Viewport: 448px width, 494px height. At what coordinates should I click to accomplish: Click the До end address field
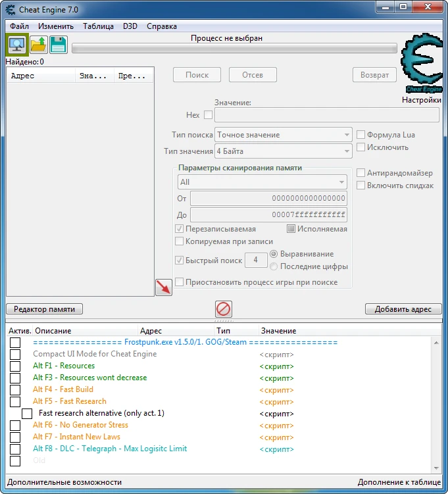268,215
